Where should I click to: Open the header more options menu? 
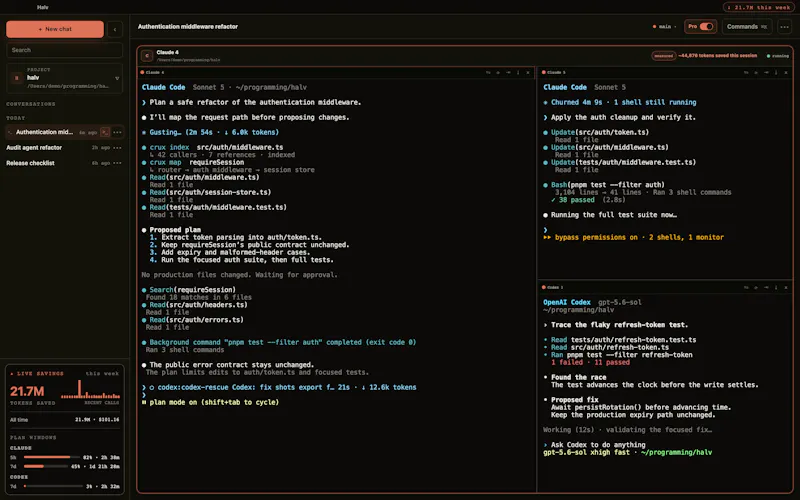coord(785,27)
